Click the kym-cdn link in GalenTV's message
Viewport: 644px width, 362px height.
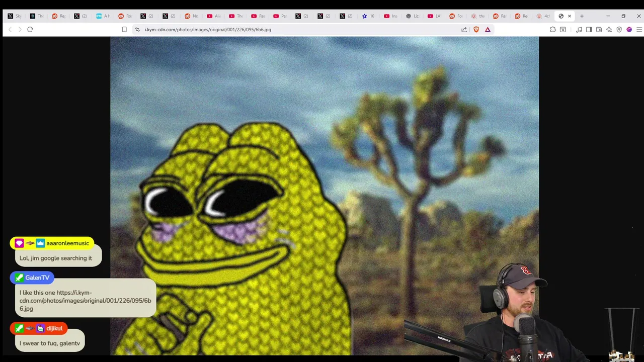pos(86,301)
